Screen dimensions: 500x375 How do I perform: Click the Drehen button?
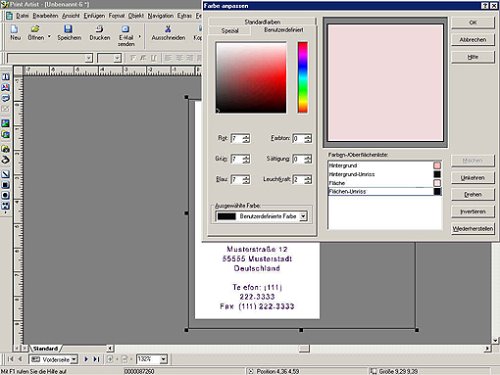pyautogui.click(x=473, y=194)
